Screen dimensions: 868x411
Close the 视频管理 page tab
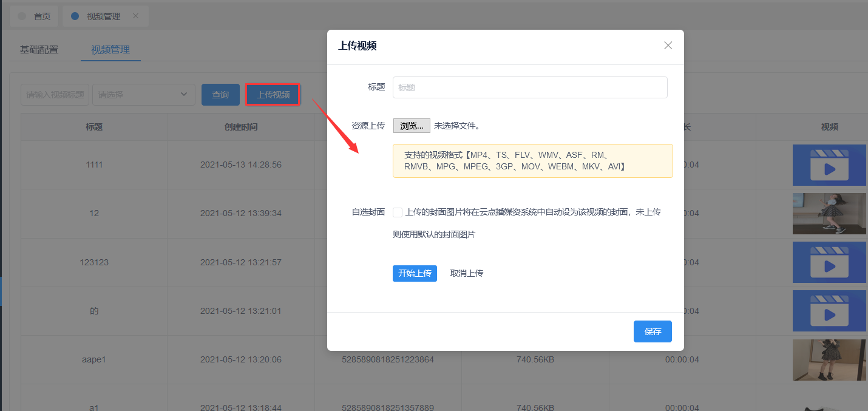coord(136,16)
